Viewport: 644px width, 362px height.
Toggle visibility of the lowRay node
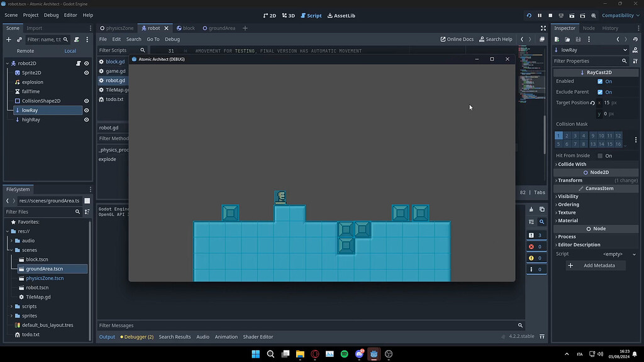tap(86, 110)
